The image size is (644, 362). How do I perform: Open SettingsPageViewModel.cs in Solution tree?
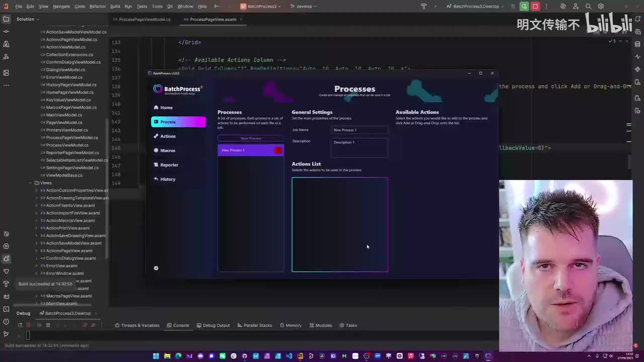[x=69, y=168]
